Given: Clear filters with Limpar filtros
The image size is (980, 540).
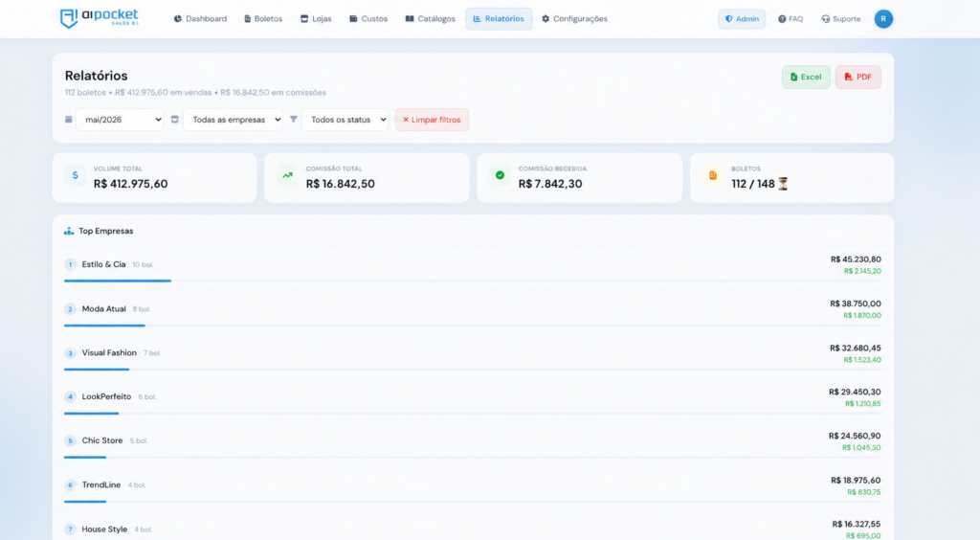Looking at the screenshot, I should [432, 120].
